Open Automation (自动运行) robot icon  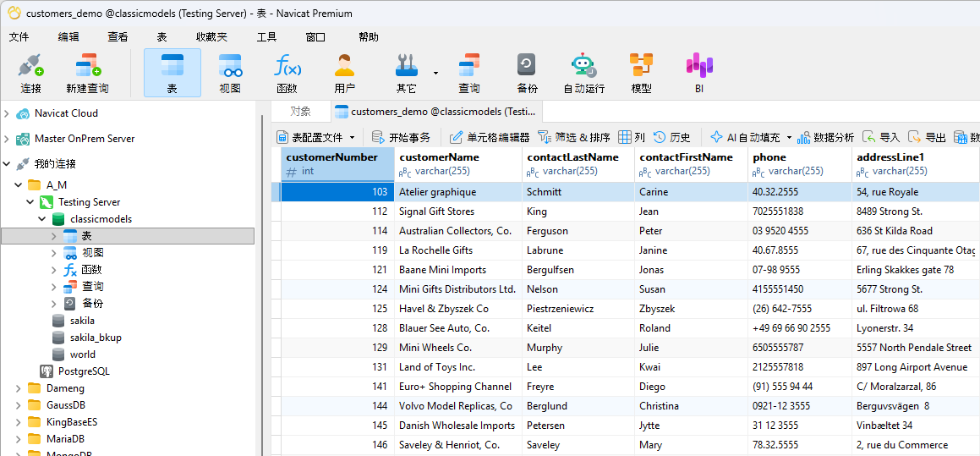583,65
